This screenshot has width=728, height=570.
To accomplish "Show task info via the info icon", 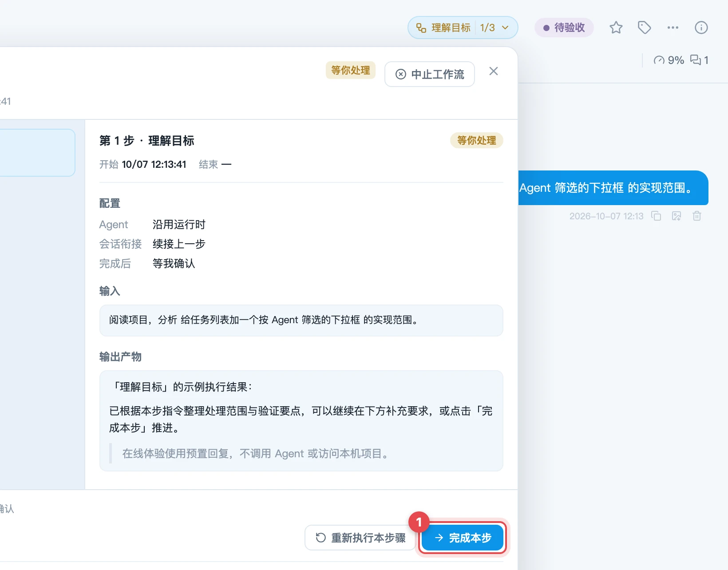I will coord(701,28).
